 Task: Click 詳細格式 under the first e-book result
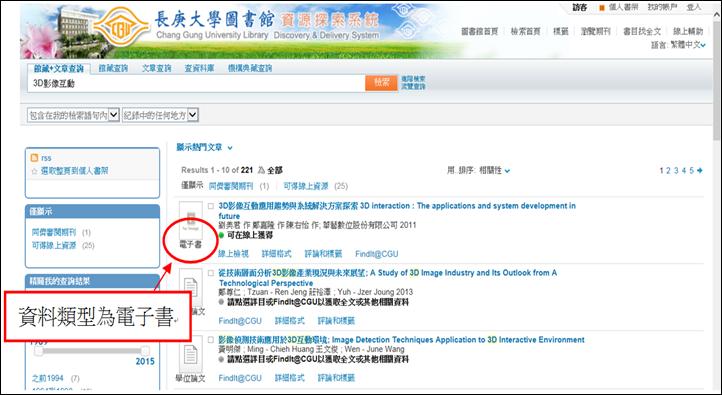(277, 254)
